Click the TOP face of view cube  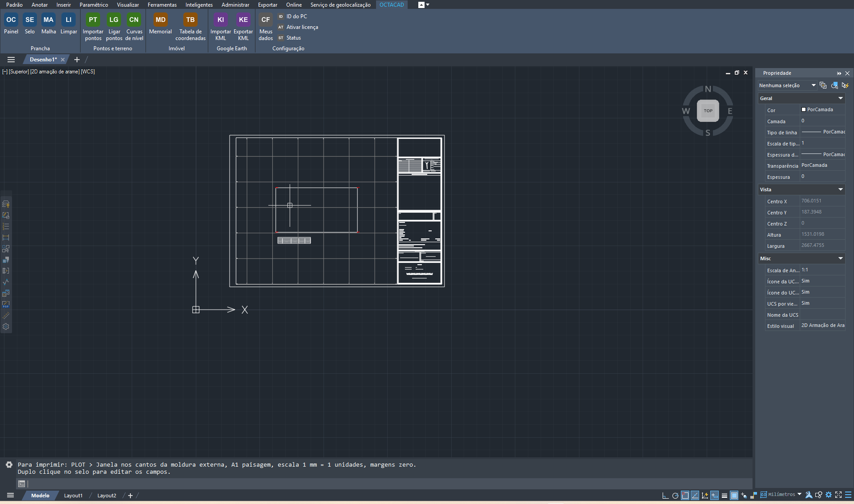[708, 111]
